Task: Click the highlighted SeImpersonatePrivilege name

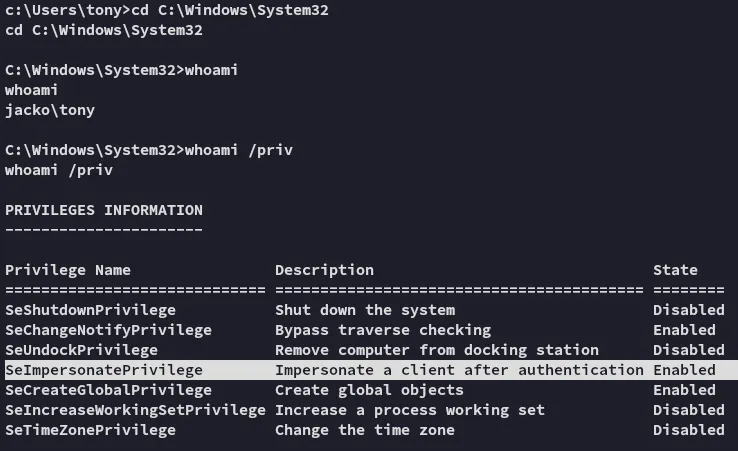Action: pyautogui.click(x=104, y=370)
